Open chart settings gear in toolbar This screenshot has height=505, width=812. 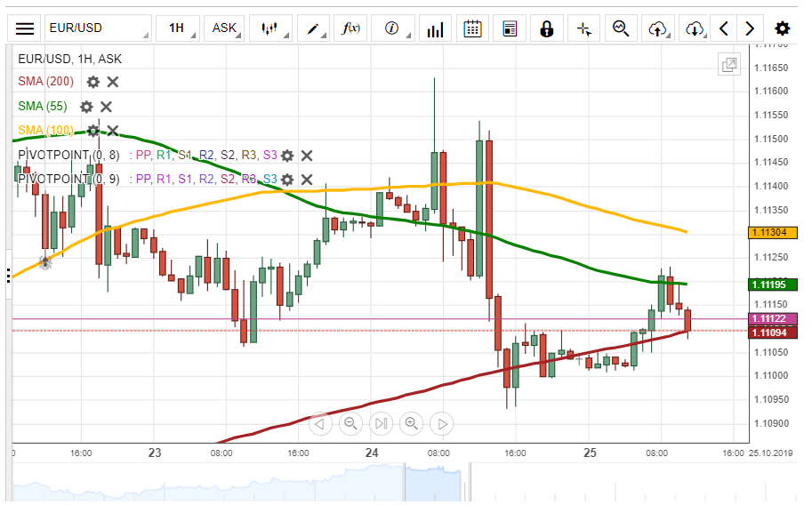782,28
